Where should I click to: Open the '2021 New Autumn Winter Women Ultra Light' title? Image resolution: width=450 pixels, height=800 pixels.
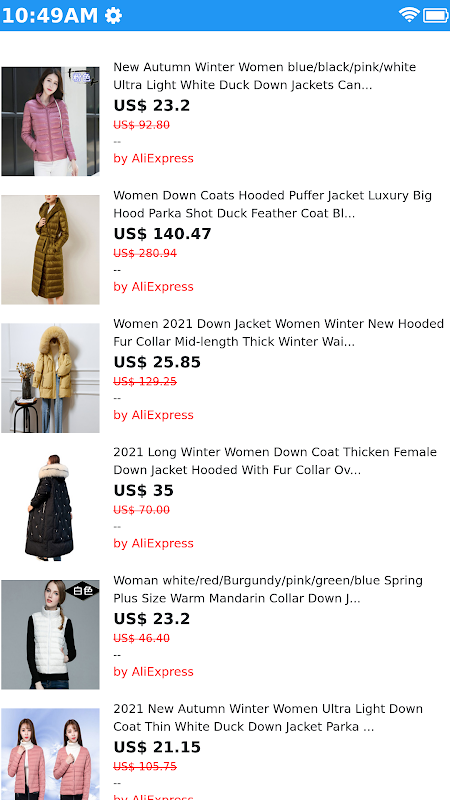tap(268, 717)
